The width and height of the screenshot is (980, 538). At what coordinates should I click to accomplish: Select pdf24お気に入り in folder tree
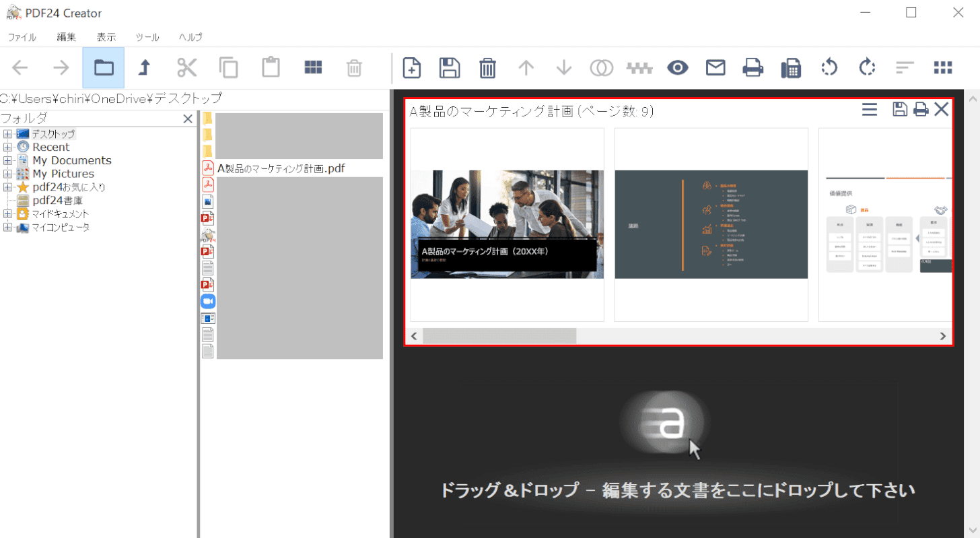(x=69, y=187)
